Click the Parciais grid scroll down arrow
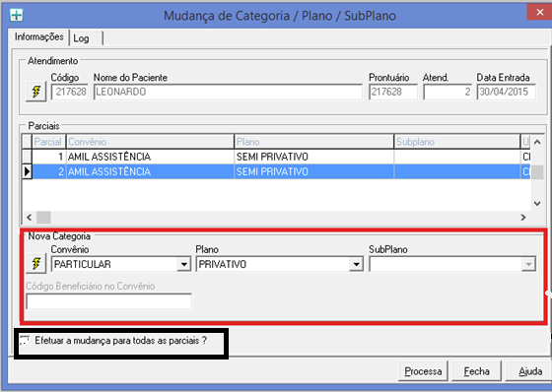The image size is (552, 392). tap(537, 204)
